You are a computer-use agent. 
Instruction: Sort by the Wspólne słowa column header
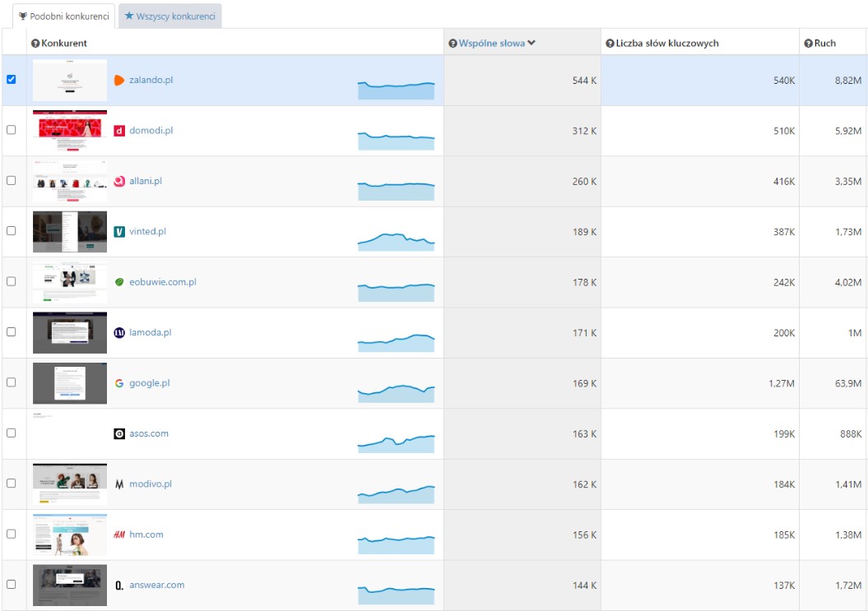(x=491, y=44)
